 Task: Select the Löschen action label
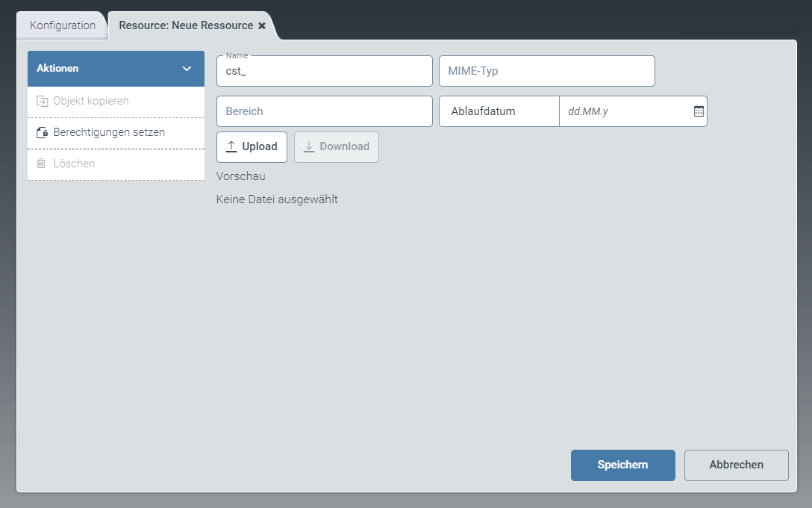pos(74,164)
